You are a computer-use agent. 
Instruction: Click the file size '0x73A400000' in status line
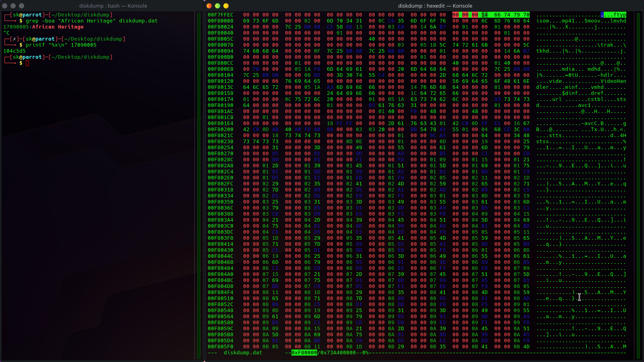click(338, 353)
